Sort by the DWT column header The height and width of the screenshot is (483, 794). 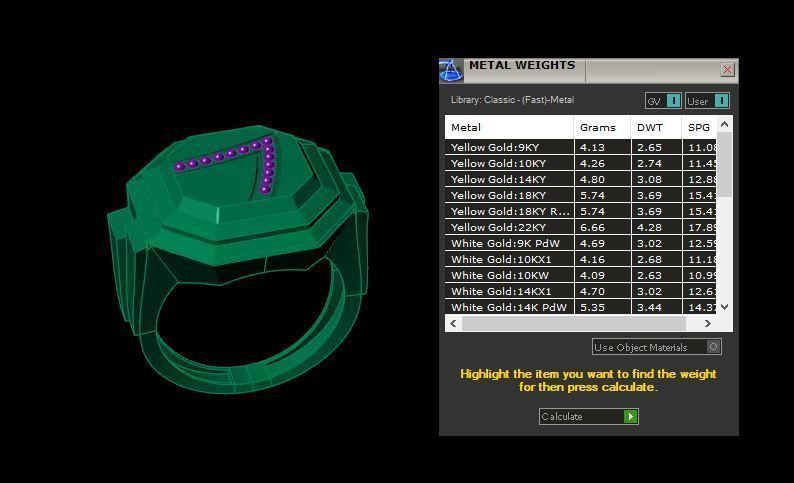pos(656,128)
